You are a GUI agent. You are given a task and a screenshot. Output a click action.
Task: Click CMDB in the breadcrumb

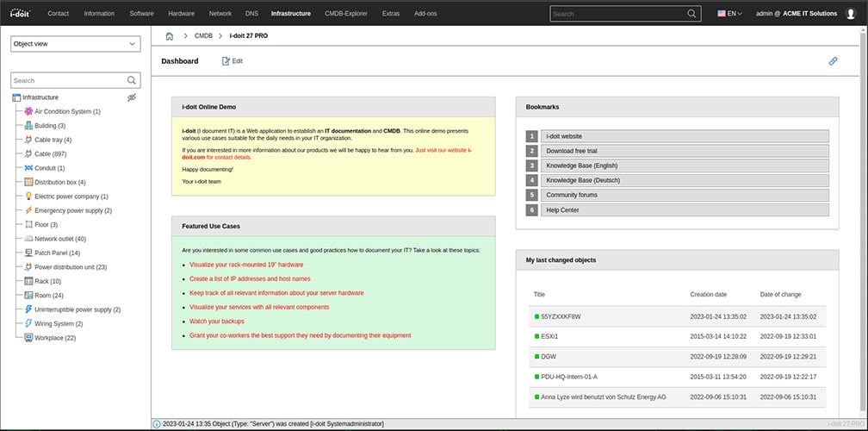(203, 36)
